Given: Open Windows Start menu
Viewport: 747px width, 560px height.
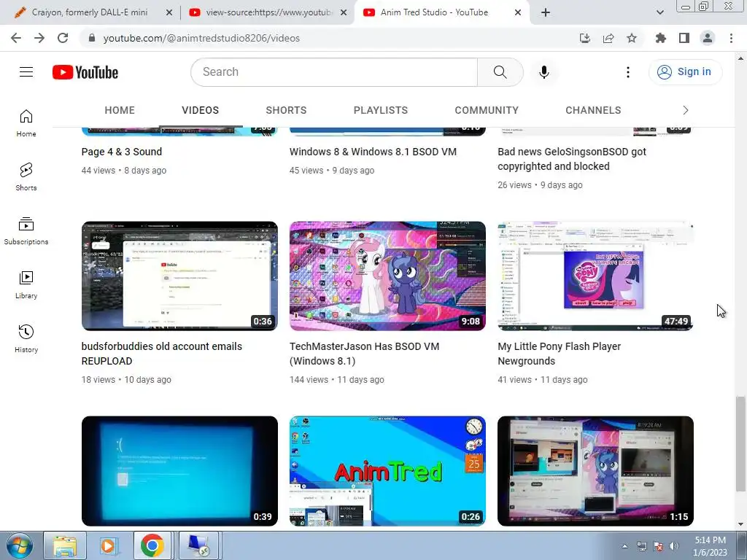Looking at the screenshot, I should pos(20,545).
